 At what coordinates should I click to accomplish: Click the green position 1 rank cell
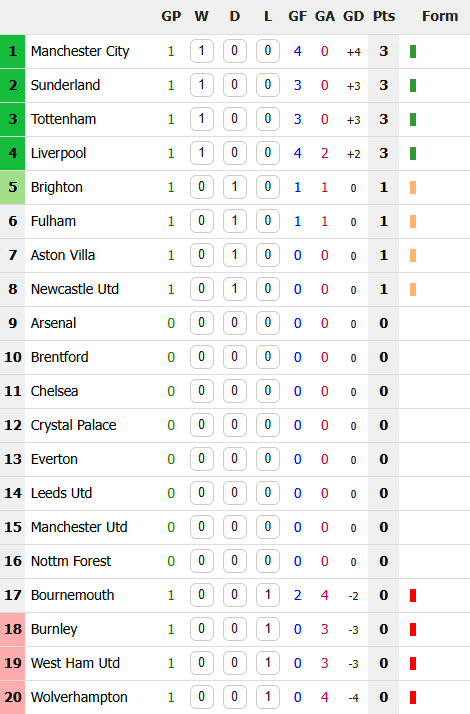pos(12,51)
